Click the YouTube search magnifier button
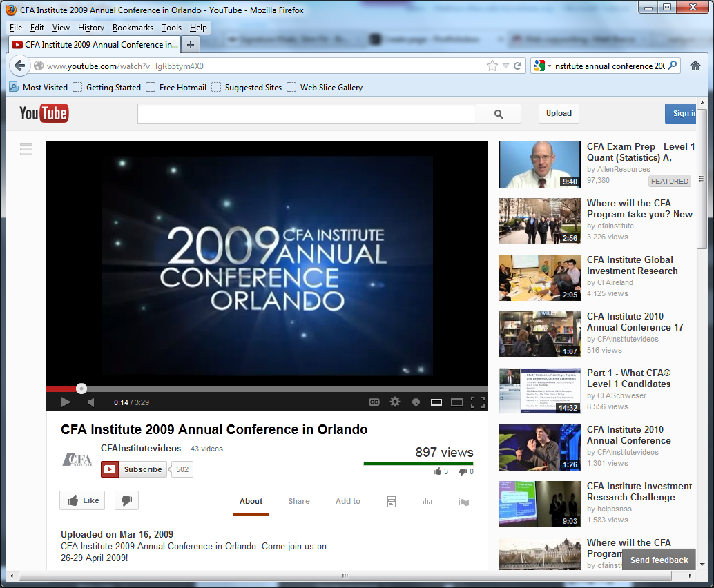Viewport: 714px width, 588px height. click(499, 114)
